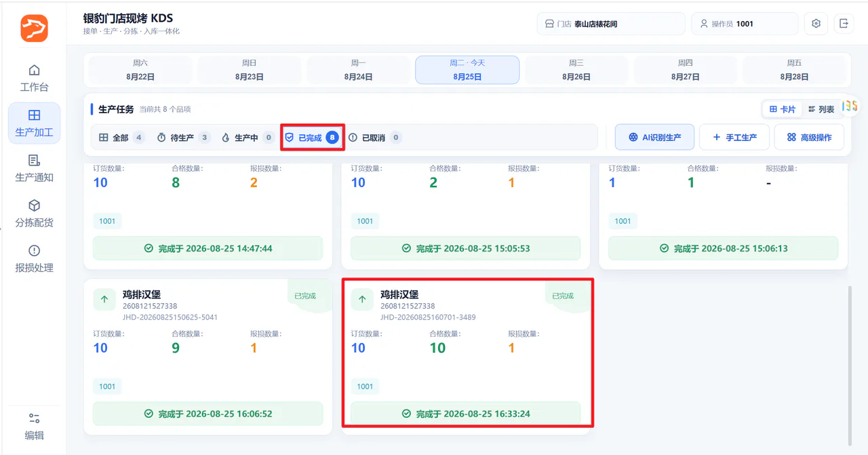
Task: Click the 操作员 1001 operator field
Action: pos(745,24)
